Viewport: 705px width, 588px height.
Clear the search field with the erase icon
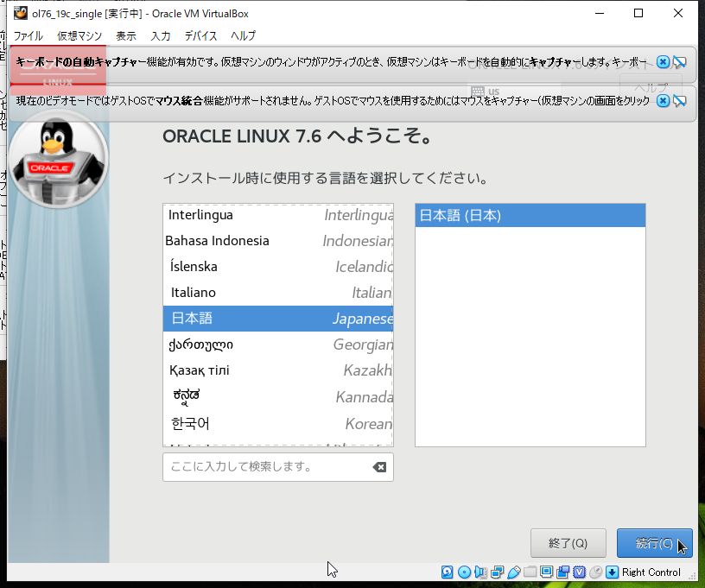click(x=378, y=466)
